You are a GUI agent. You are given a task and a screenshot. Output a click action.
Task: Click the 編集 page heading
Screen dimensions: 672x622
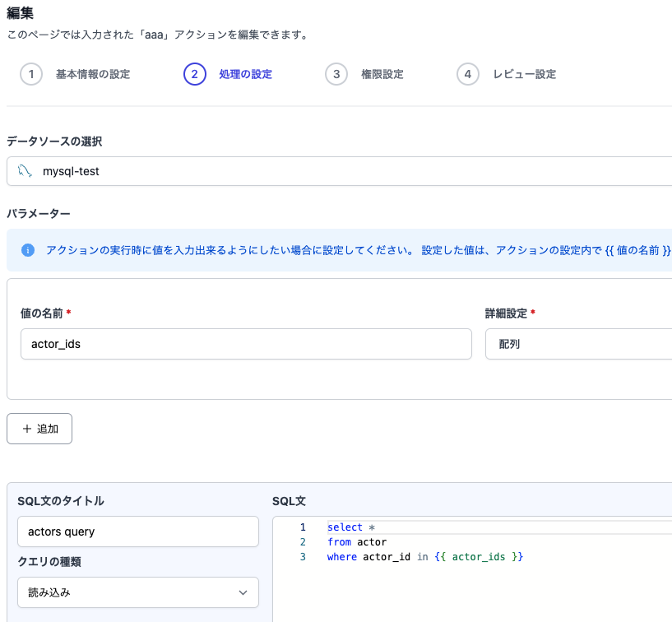tap(20, 13)
